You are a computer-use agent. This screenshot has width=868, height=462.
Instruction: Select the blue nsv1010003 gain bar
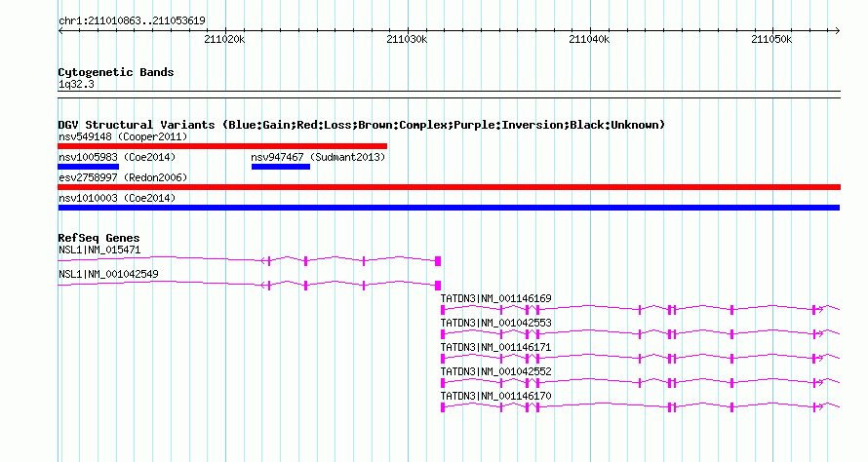[x=449, y=208]
